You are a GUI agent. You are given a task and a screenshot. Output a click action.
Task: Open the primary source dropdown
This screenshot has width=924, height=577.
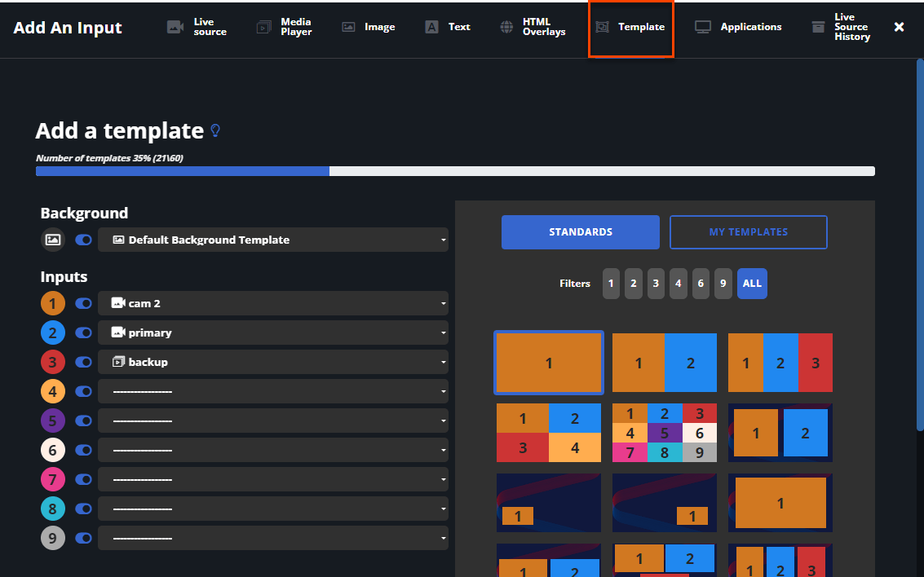click(273, 333)
